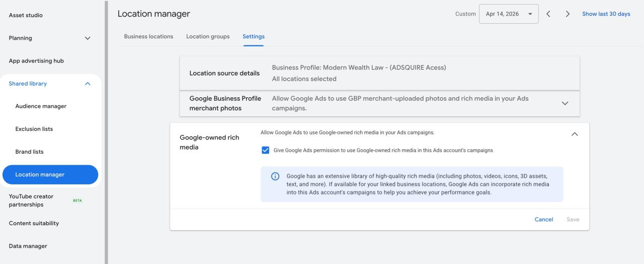Viewport: 644px width, 264px height.
Task: Open Audience manager in sidebar
Action: 41,106
